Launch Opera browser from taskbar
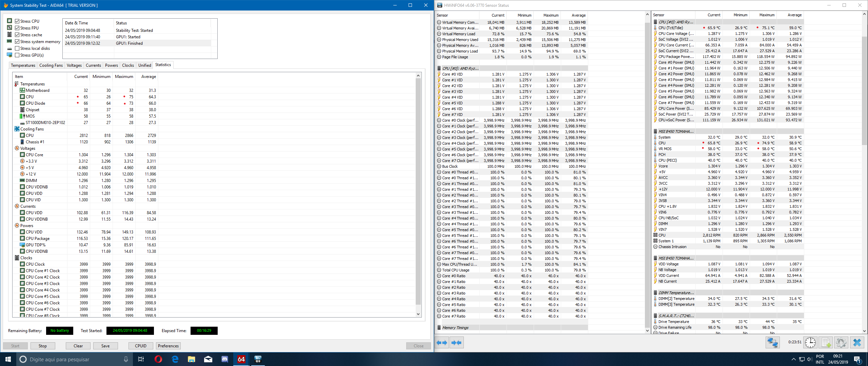Viewport: 868px width, 366px height. click(158, 359)
